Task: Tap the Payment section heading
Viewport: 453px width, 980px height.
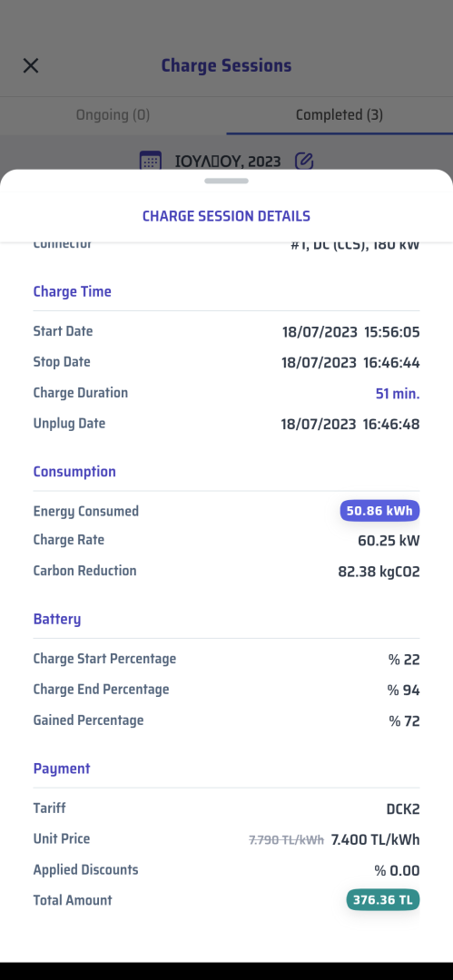Action: (62, 769)
